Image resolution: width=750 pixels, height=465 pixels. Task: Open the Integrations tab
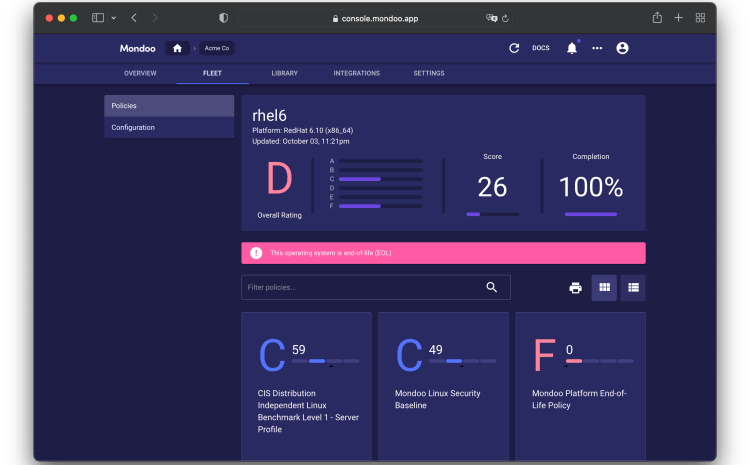(357, 73)
